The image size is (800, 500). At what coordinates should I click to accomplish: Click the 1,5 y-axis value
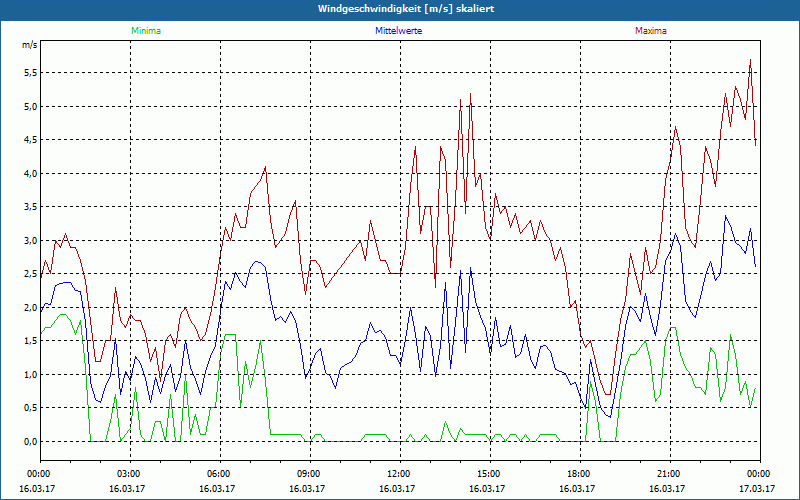pyautogui.click(x=31, y=341)
